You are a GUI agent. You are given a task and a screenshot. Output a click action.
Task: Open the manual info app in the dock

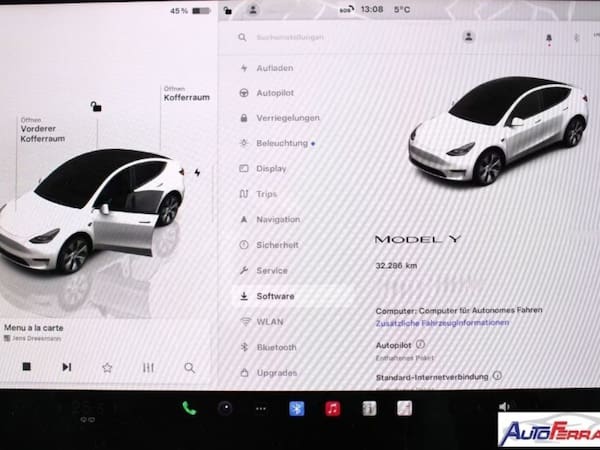pos(369,409)
